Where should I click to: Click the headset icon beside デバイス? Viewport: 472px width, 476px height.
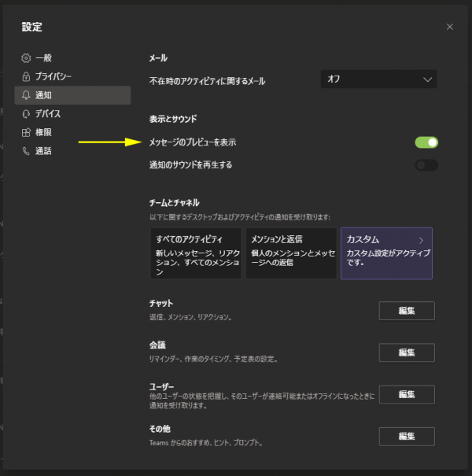coord(26,114)
